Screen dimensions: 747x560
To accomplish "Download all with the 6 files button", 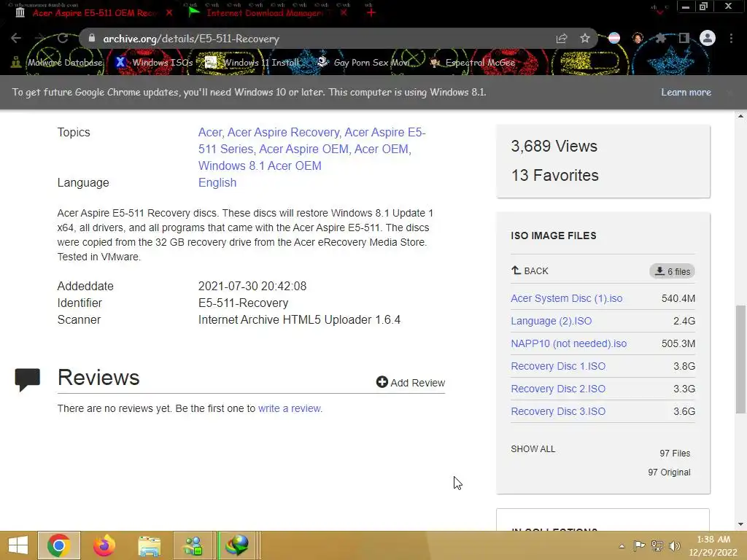I will (672, 271).
